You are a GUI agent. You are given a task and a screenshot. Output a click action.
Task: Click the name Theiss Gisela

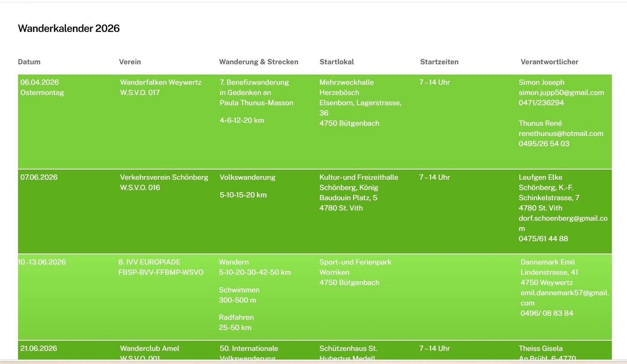(540, 349)
